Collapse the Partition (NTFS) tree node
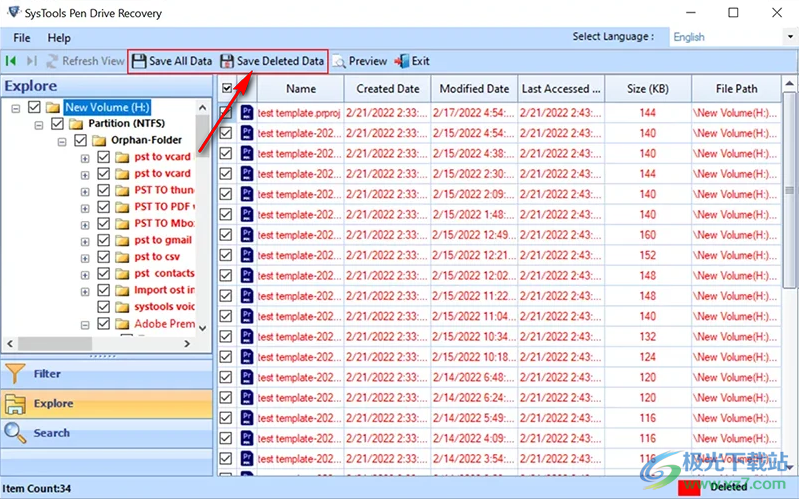This screenshot has height=500, width=799. coord(39,125)
